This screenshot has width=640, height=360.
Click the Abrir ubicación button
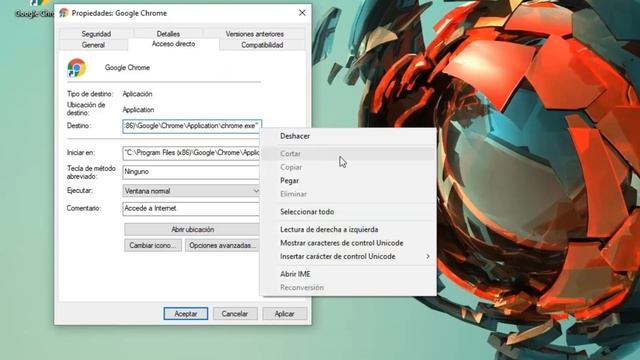click(x=192, y=229)
